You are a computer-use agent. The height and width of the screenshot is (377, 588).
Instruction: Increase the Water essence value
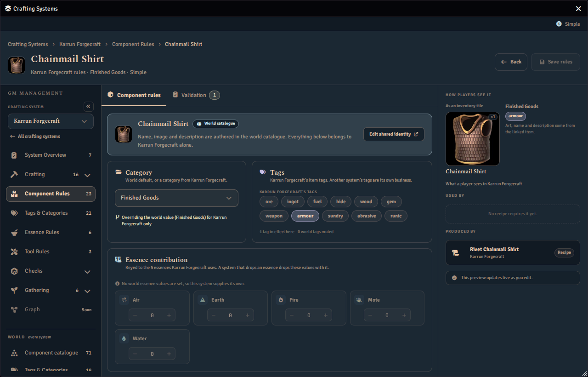169,354
